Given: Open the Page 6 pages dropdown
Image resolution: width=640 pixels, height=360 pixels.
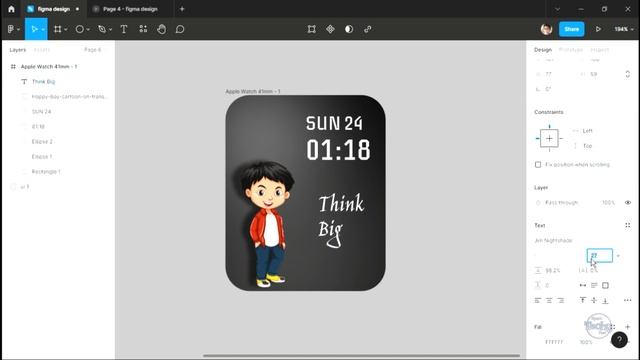Looking at the screenshot, I should (94, 50).
